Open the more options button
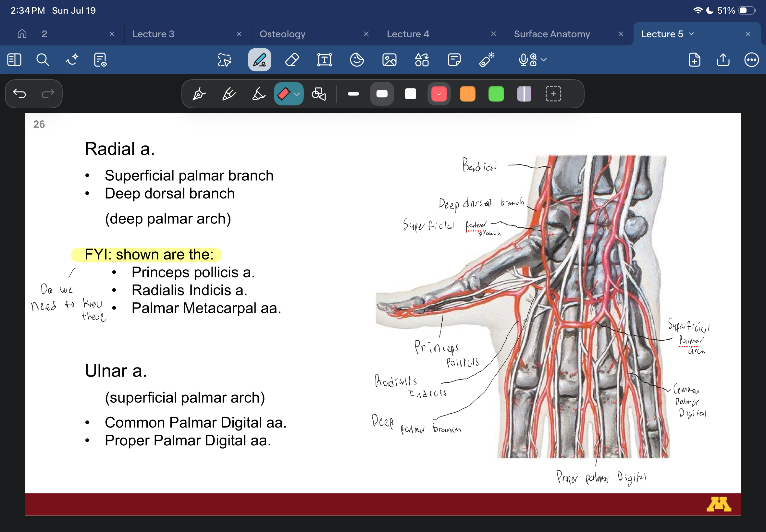Screen dimensions: 766x532 (751, 60)
